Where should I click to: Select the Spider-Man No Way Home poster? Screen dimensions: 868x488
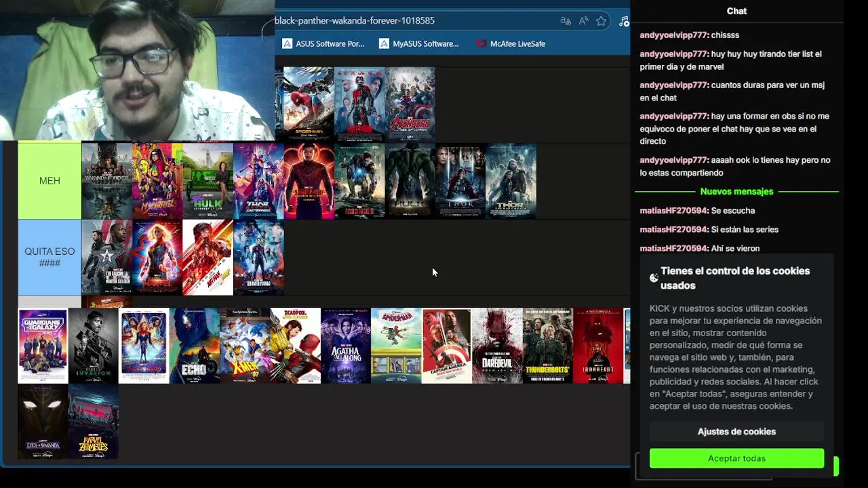tap(309, 104)
